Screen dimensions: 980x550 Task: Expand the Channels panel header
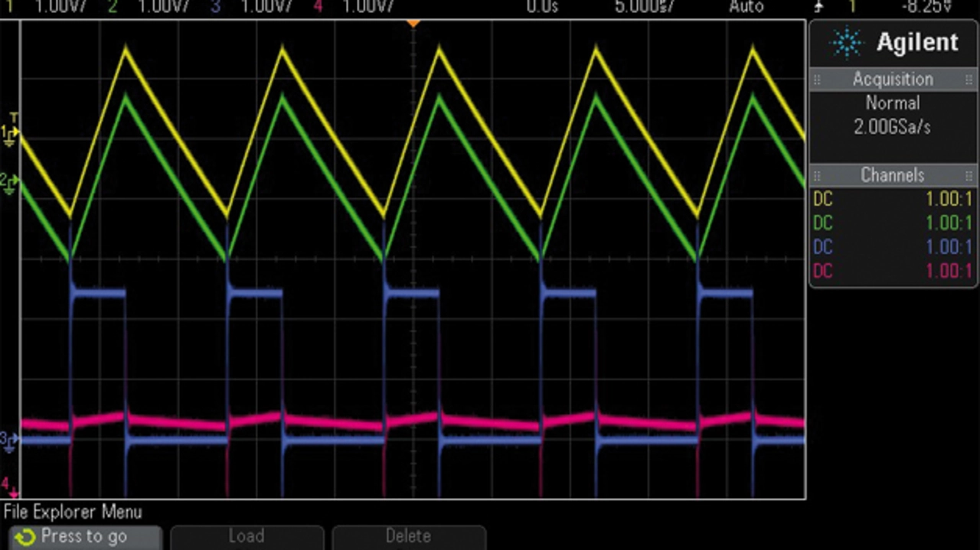tap(893, 174)
